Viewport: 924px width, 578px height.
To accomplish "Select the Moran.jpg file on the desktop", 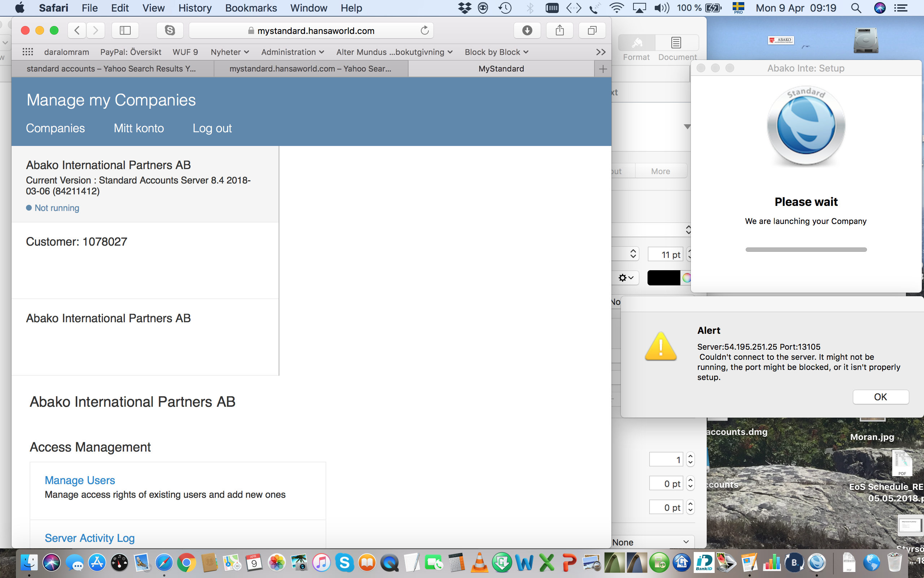I will tap(872, 437).
